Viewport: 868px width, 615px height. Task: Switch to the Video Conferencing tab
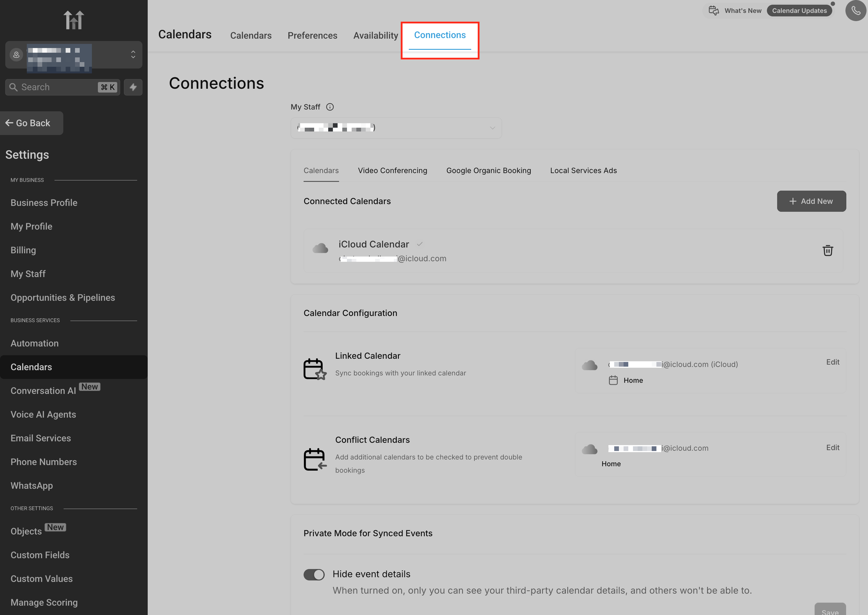coord(392,170)
